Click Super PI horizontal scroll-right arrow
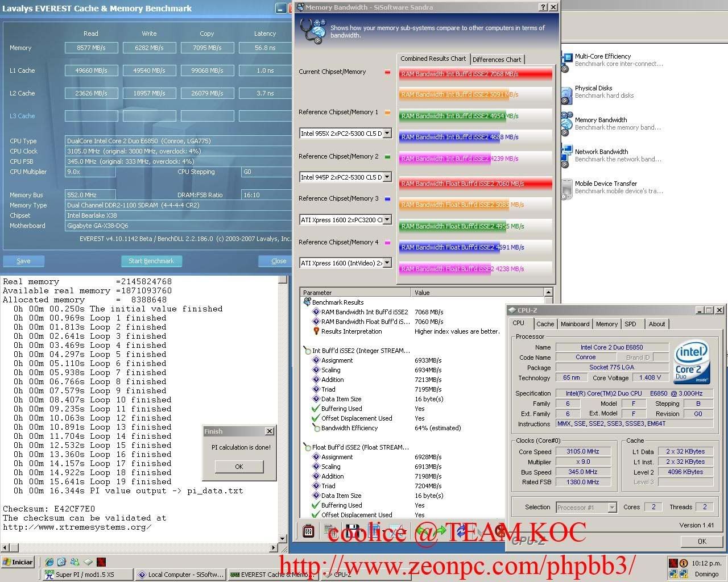728x582 pixels. tap(274, 548)
